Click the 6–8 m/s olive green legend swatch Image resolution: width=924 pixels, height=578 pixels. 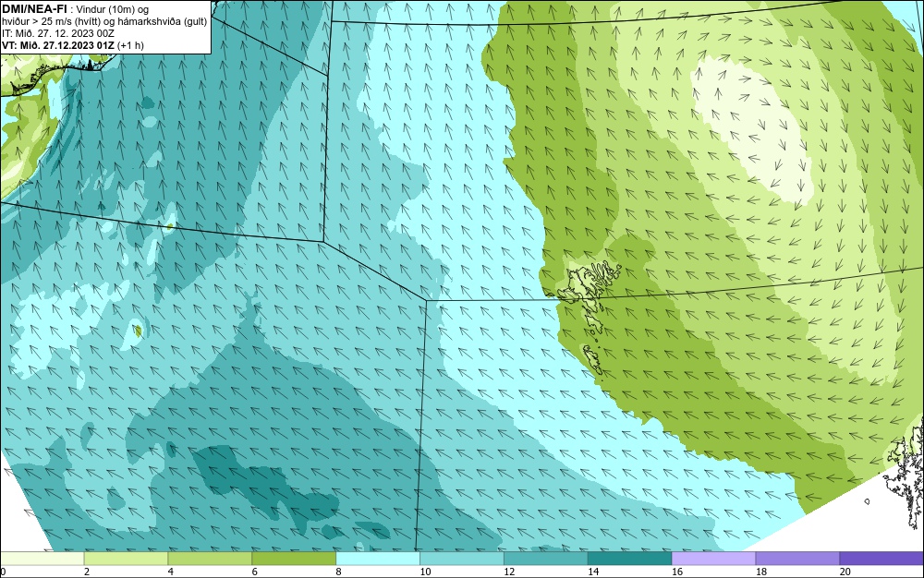pyautogui.click(x=294, y=559)
